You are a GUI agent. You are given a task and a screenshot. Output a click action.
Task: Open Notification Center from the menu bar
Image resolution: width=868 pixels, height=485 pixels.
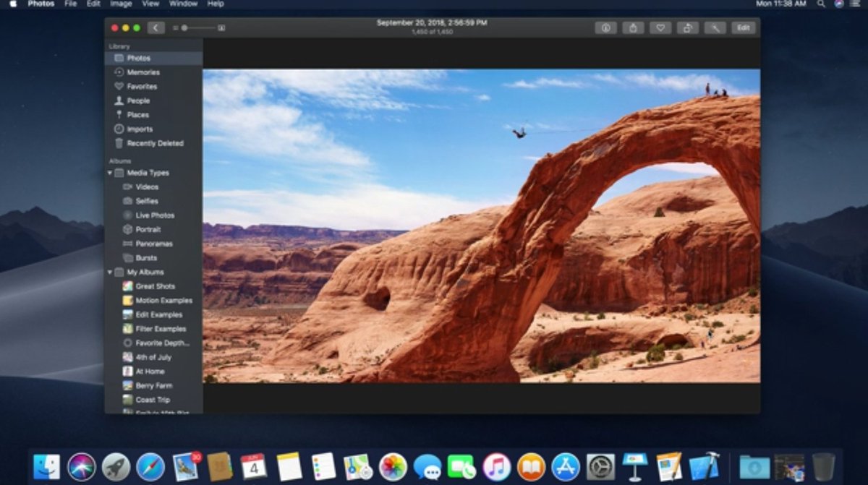pos(856,4)
